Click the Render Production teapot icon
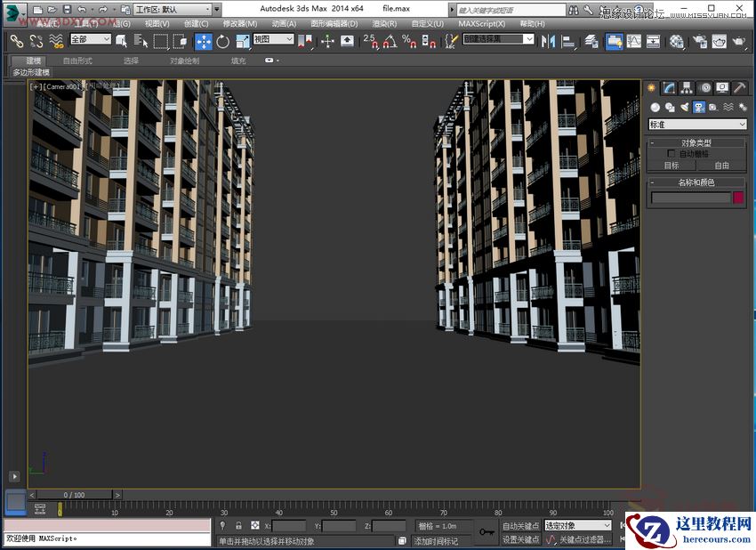 [x=738, y=41]
